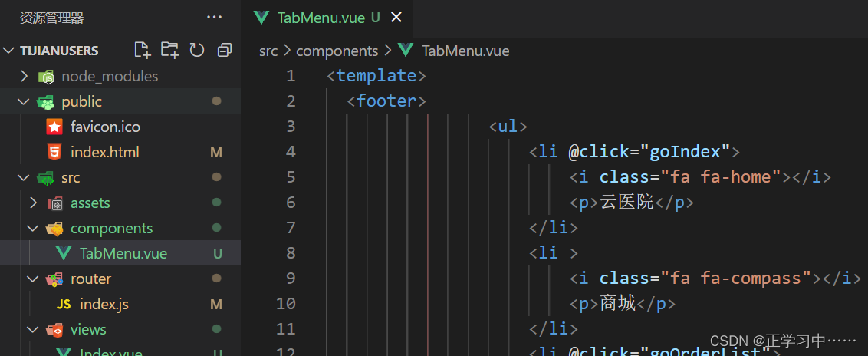
Task: Click the M git status badge on index.html
Action: point(216,152)
